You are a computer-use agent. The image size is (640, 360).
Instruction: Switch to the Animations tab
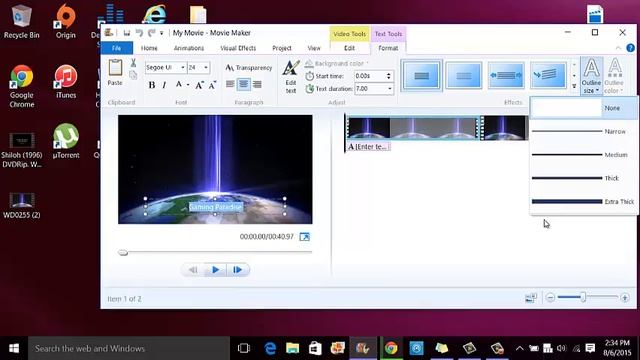pyautogui.click(x=189, y=48)
